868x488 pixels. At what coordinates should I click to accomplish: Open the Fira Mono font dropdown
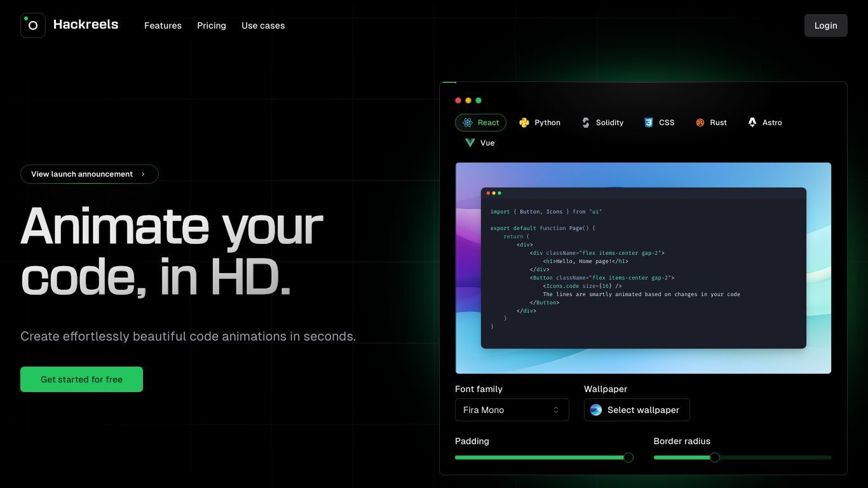[x=512, y=410]
